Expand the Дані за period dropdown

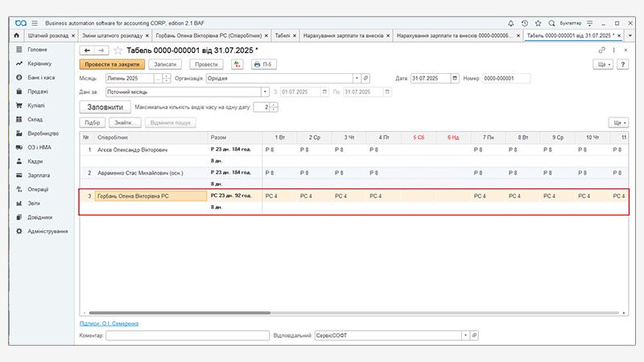tap(264, 92)
